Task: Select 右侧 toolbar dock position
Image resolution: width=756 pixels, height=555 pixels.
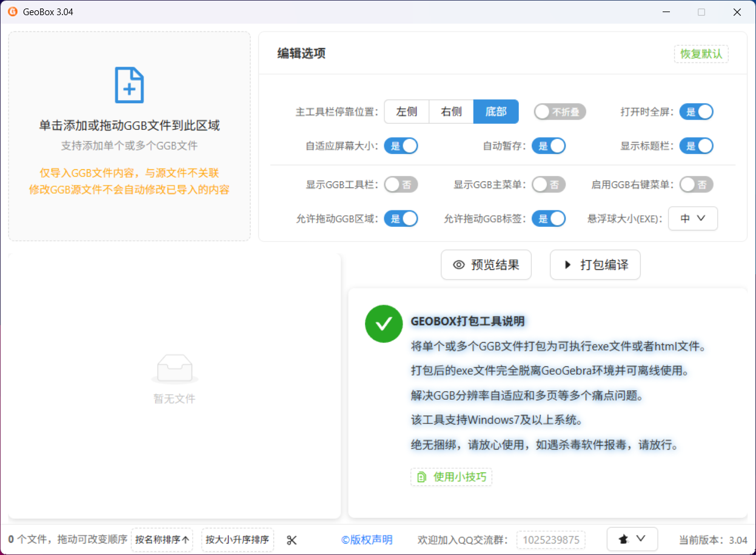Action: tap(451, 112)
